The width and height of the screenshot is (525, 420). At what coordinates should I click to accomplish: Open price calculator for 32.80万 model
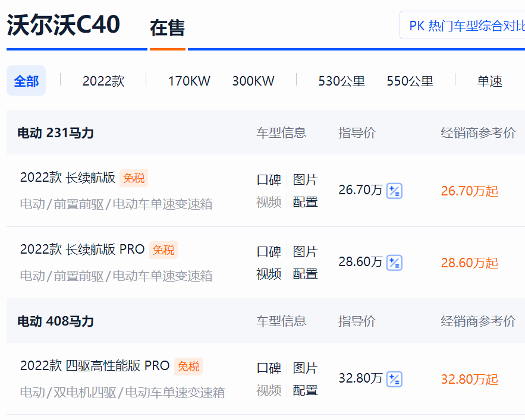394,379
